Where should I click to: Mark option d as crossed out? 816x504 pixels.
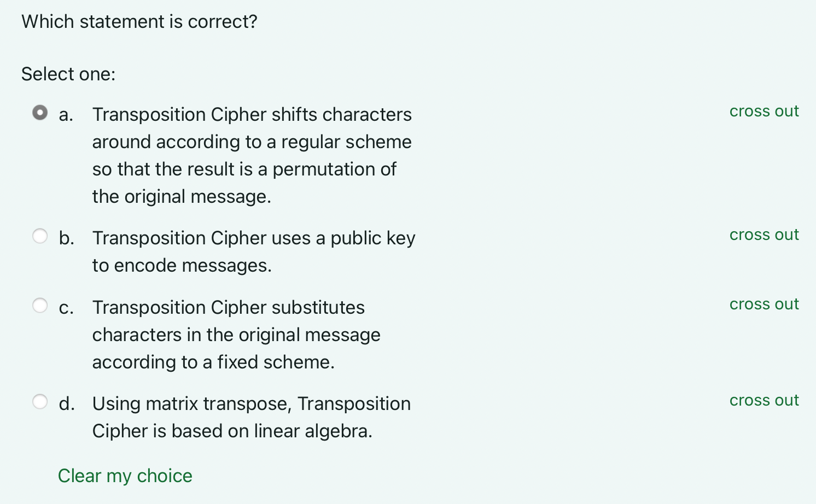click(x=763, y=400)
